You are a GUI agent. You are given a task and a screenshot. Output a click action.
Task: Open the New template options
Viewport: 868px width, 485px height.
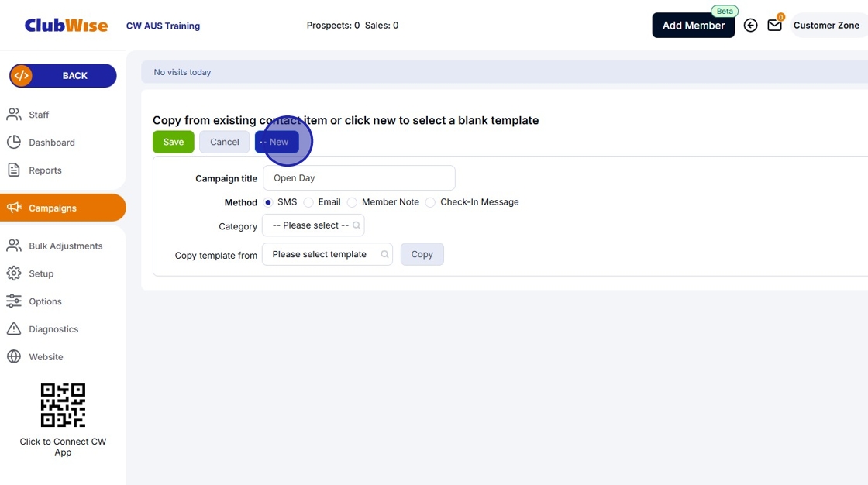pos(276,142)
